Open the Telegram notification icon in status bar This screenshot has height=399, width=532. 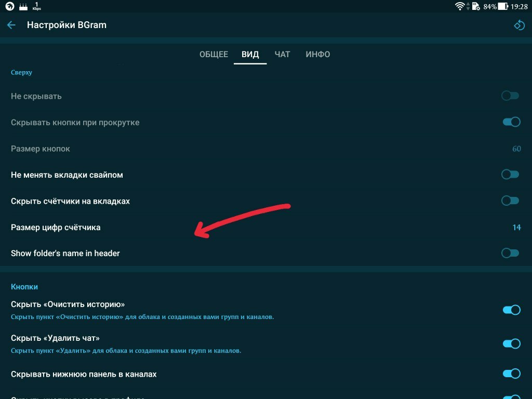pyautogui.click(x=10, y=6)
